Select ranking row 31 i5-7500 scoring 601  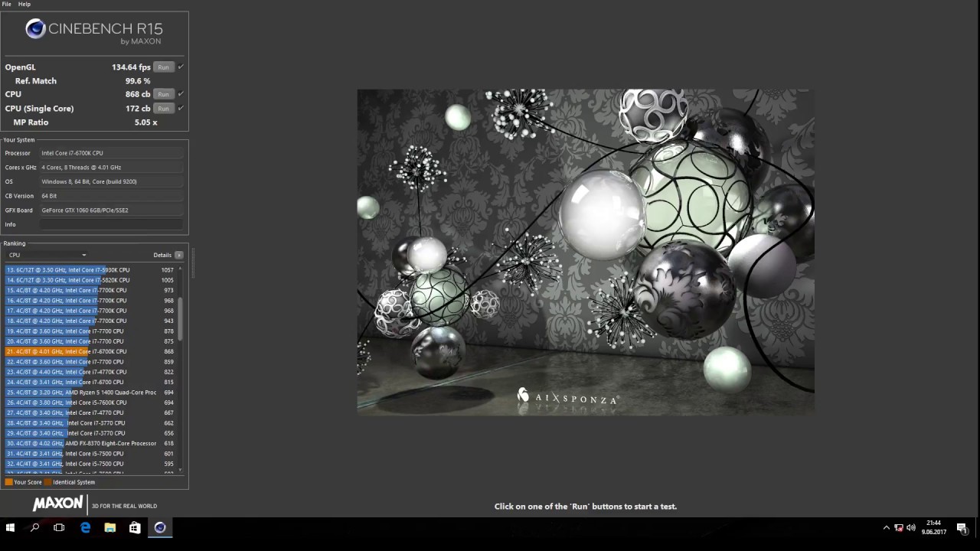pos(90,454)
